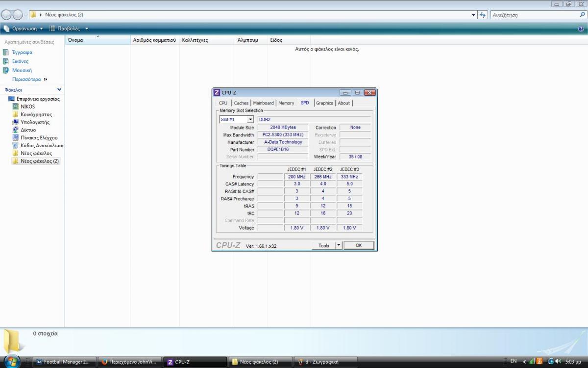This screenshot has height=368, width=588.
Task: Select NIKOS in the folder tree
Action: tap(27, 106)
